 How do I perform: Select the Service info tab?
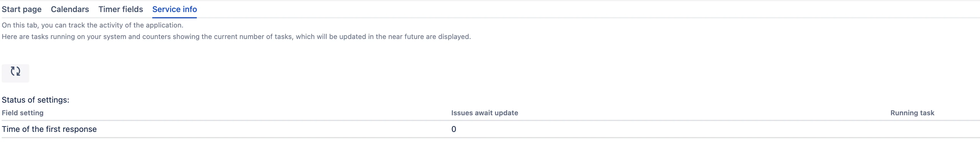pos(175,9)
